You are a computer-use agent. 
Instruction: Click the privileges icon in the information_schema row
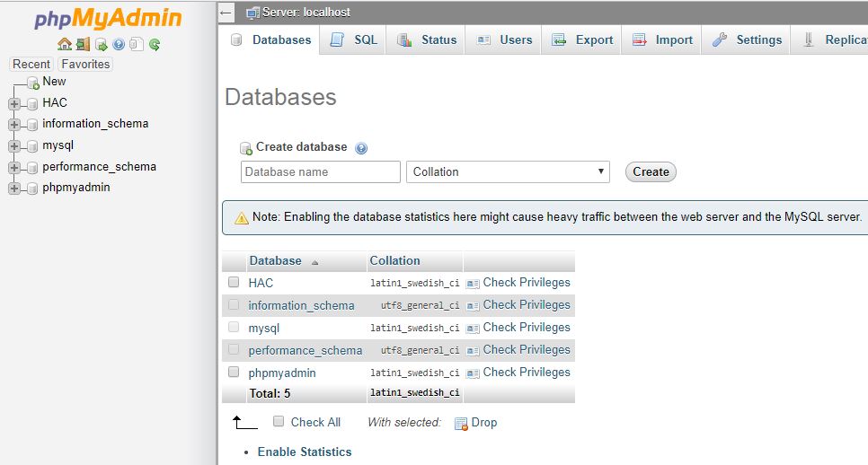coord(473,306)
